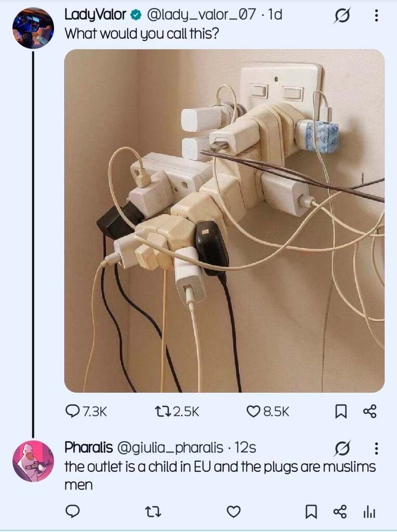
Task: Open reply thread on LadyValor's post with 7.3K comments
Action: (x=72, y=411)
